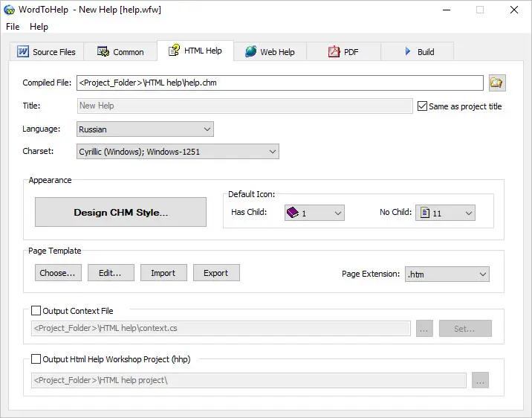Click in the Compiled File path field
The height and width of the screenshot is (418, 532).
[279, 83]
